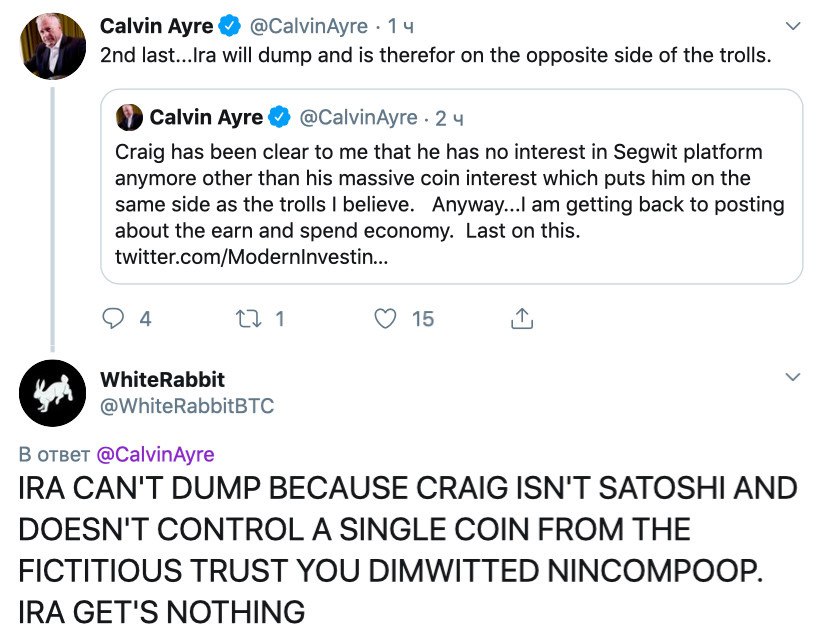Screen dimensions: 820x643
Task: Click the verified badge beside top Calvin Ayre
Action: pos(230,26)
